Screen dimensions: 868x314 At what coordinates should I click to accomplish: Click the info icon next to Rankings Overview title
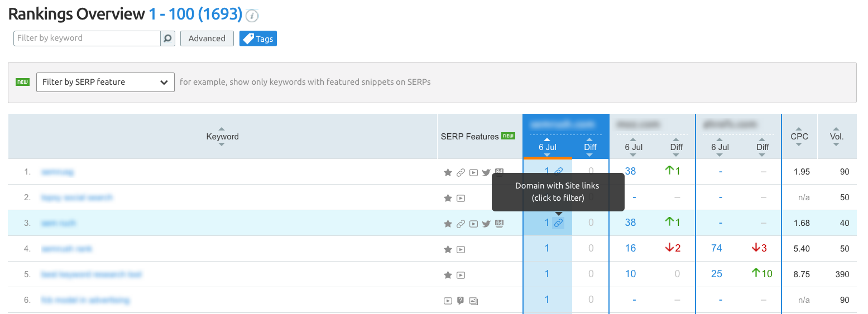click(252, 16)
